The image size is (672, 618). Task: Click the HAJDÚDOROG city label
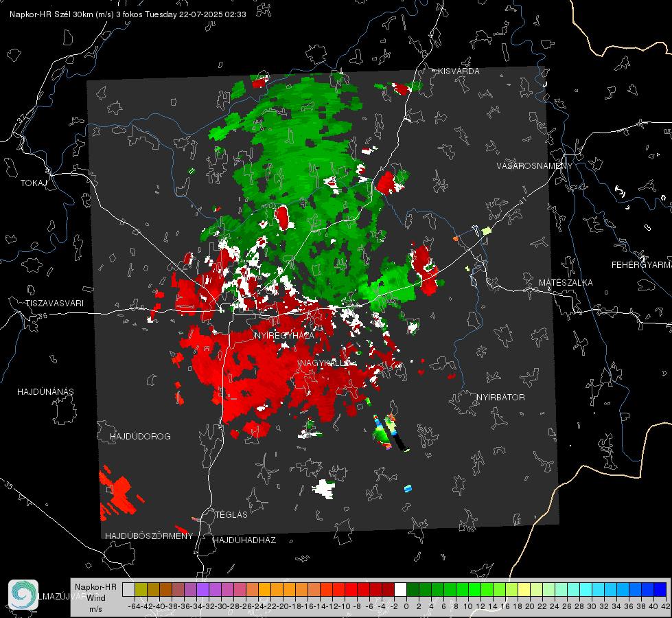tap(140, 437)
